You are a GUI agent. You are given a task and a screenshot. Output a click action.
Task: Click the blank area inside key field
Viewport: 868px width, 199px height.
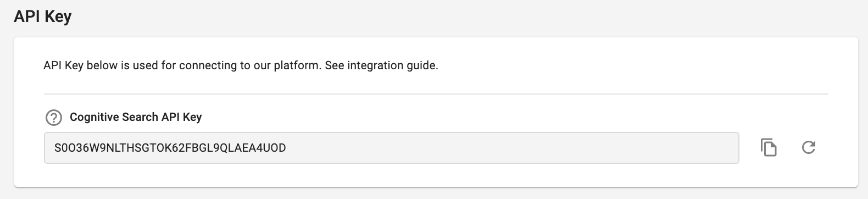pyautogui.click(x=511, y=147)
